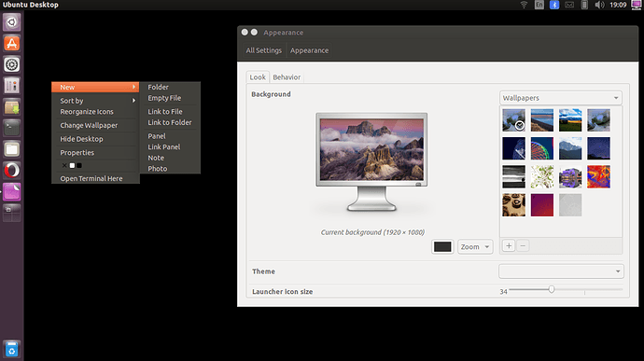Viewport: 644px width, 361px height.
Task: Open System Settings gear in the launcher
Action: [x=11, y=64]
